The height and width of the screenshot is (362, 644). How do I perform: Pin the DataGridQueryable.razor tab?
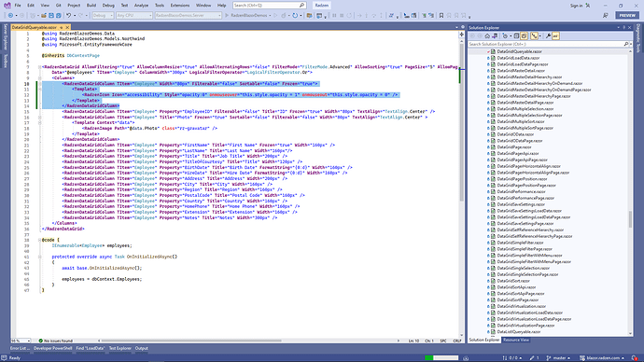62,27
